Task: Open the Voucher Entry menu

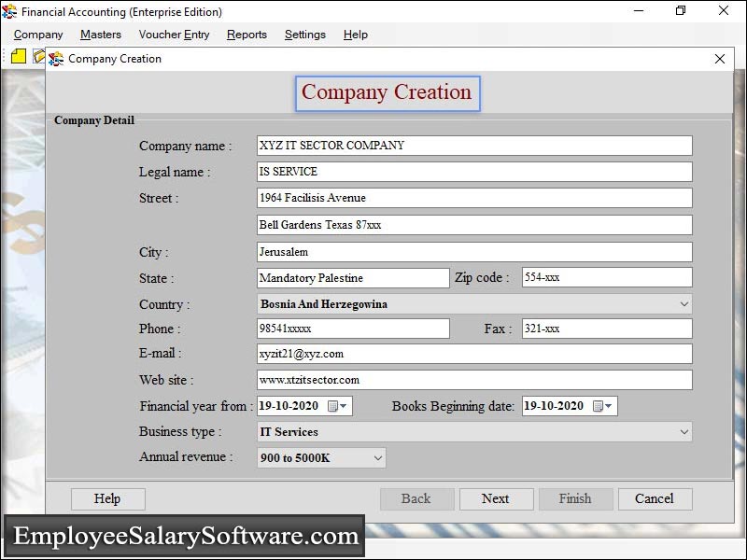Action: point(174,35)
